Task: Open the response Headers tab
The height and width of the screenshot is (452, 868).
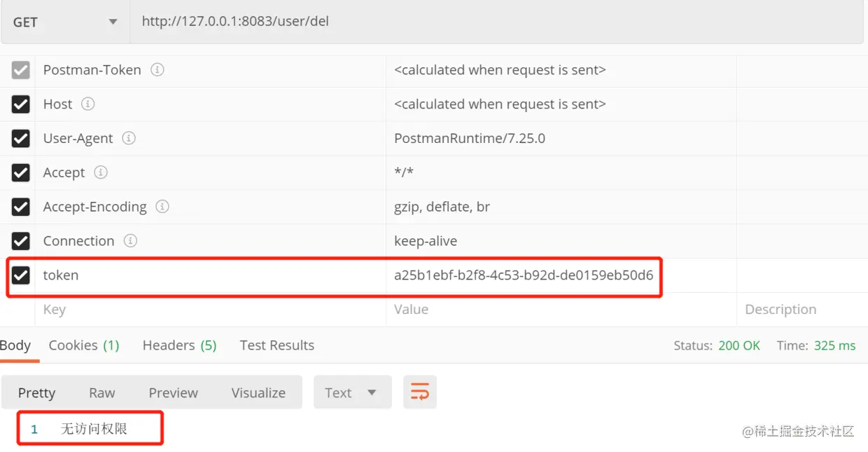Action: tap(179, 345)
